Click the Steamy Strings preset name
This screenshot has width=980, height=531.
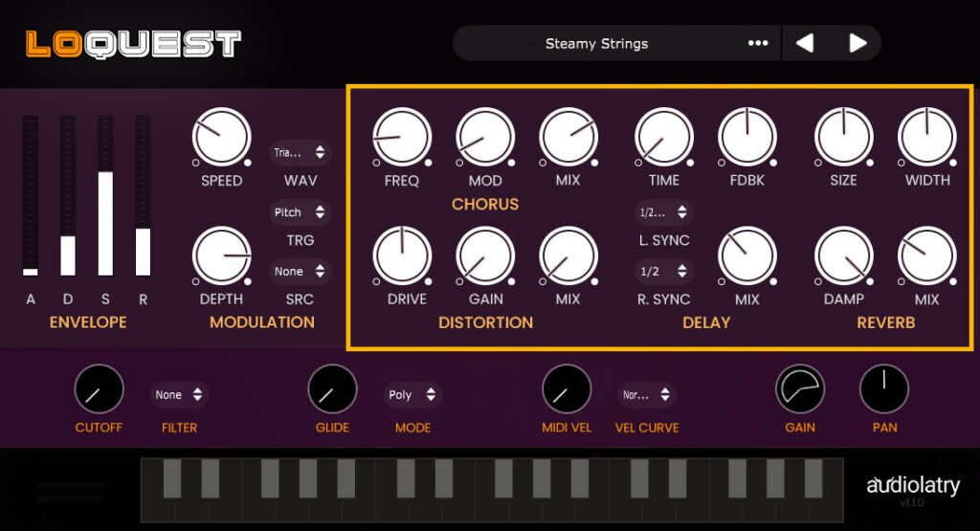596,44
